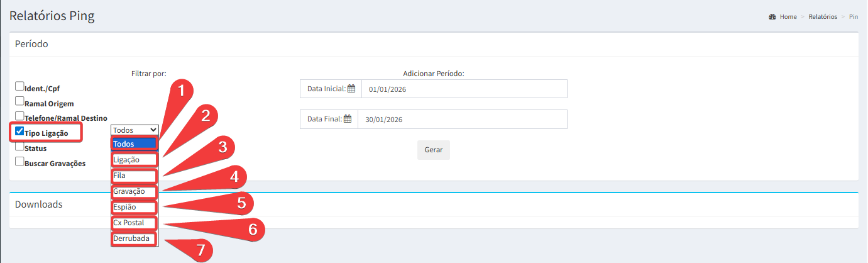Toggle the Telefone/Ramal Destino checkbox
This screenshot has width=868, height=263.
coord(19,116)
